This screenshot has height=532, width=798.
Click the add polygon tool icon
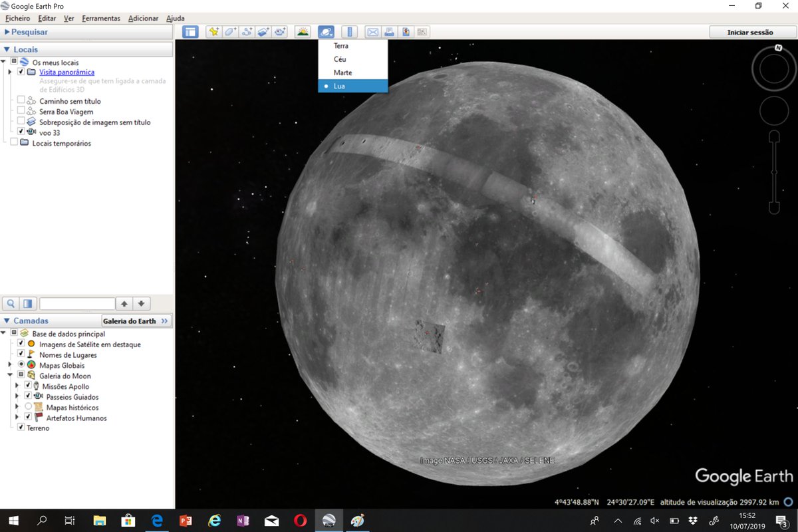[x=230, y=31]
